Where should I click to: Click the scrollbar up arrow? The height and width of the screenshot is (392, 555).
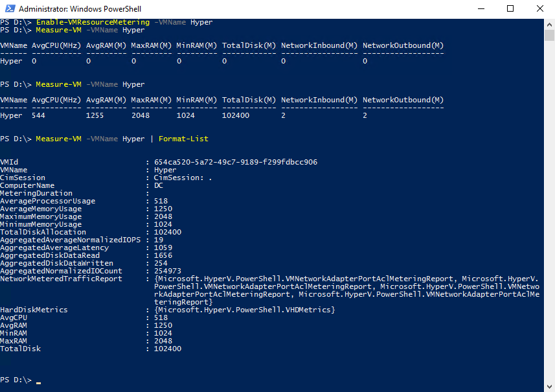pyautogui.click(x=549, y=23)
